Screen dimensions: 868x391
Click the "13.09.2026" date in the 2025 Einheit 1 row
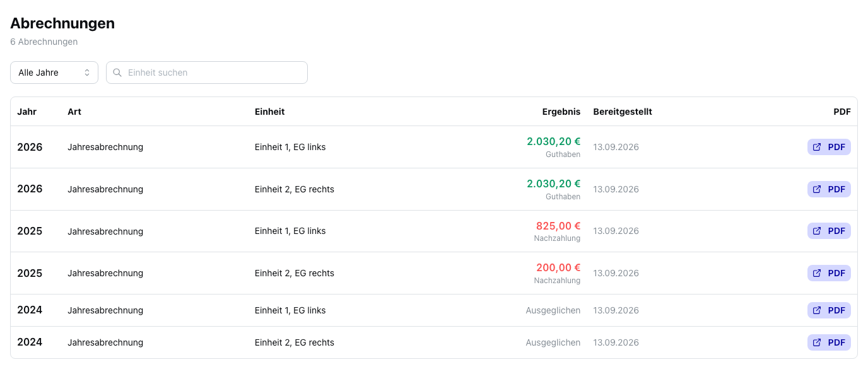pos(616,231)
